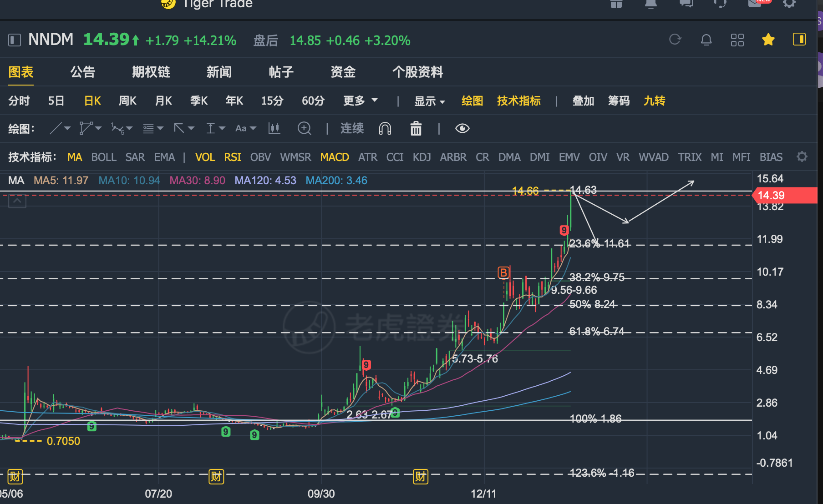823x504 pixels.
Task: Open the grid layout icon
Action: click(737, 40)
